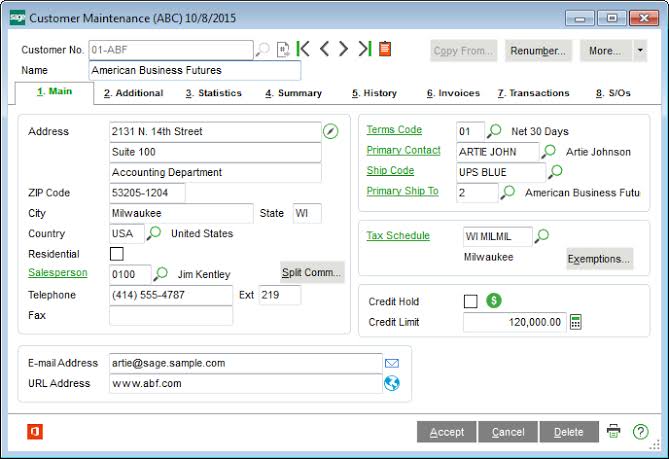Image resolution: width=669 pixels, height=459 pixels.
Task: Toggle the Residential checkbox
Action: tap(117, 254)
